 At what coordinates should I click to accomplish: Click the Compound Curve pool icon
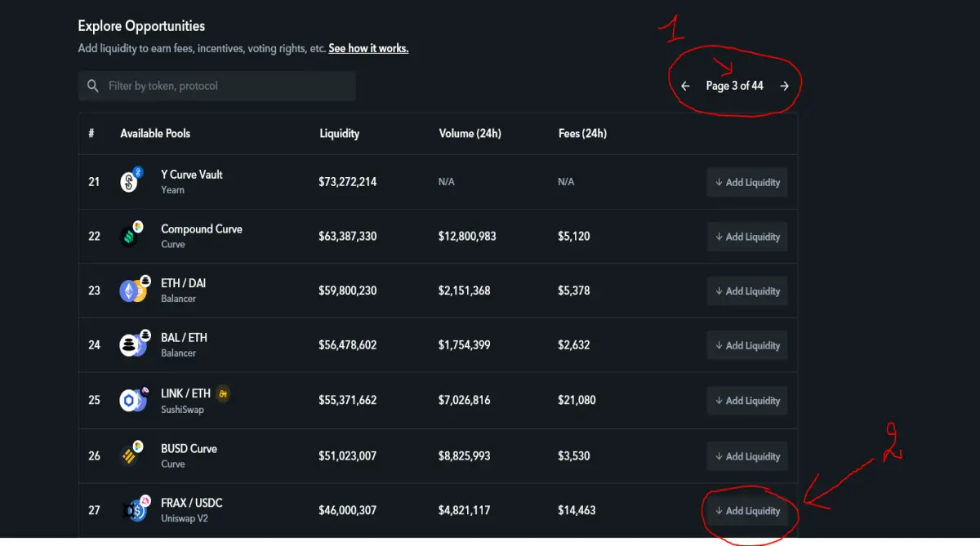click(131, 235)
